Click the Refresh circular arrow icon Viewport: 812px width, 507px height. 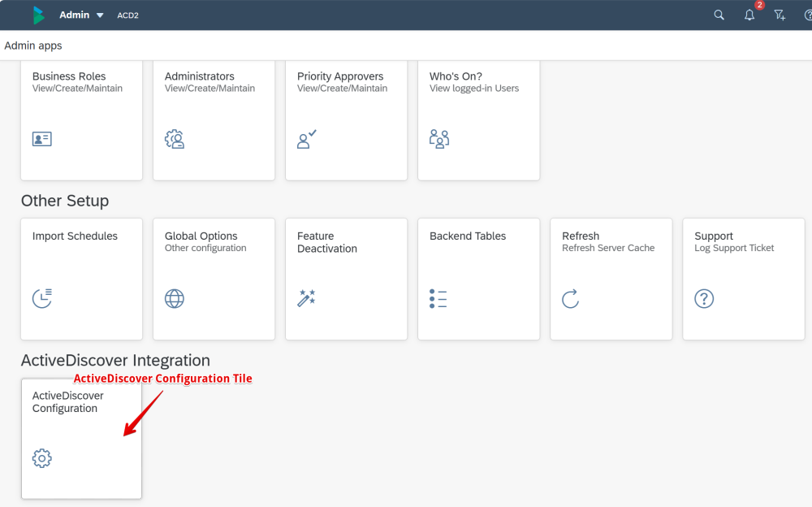pos(570,299)
